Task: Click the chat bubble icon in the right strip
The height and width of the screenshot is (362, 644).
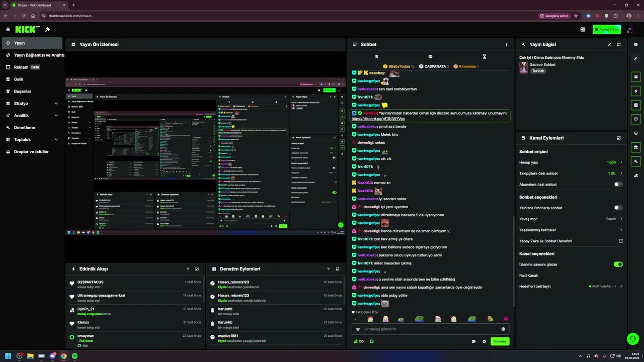Action: tap(636, 119)
